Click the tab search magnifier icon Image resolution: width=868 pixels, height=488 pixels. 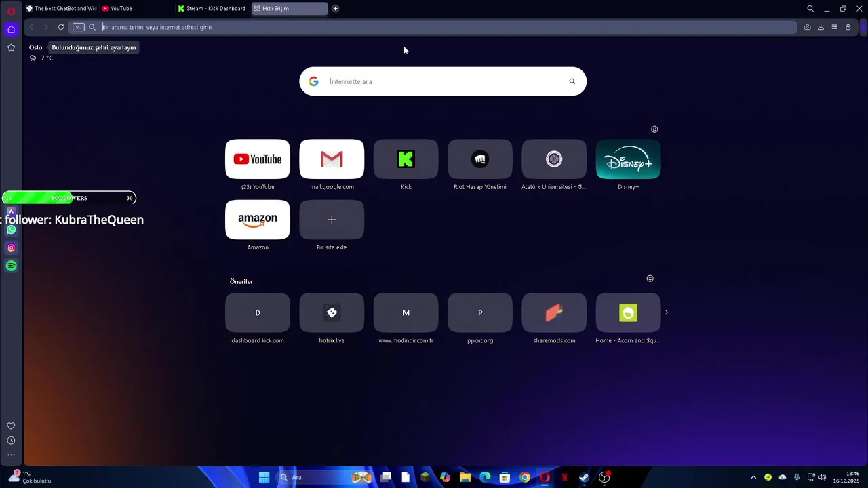(x=810, y=9)
